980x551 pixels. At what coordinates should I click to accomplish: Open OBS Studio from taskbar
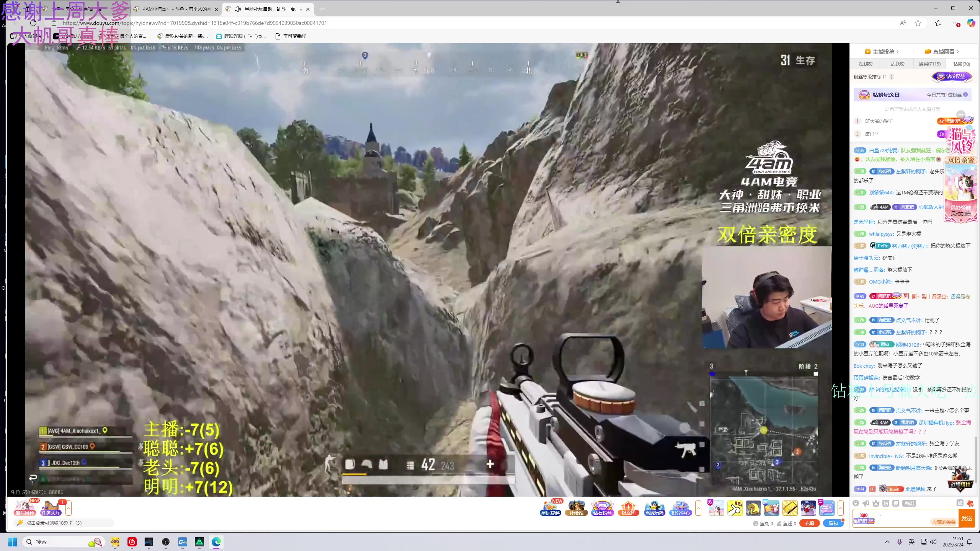point(166,542)
